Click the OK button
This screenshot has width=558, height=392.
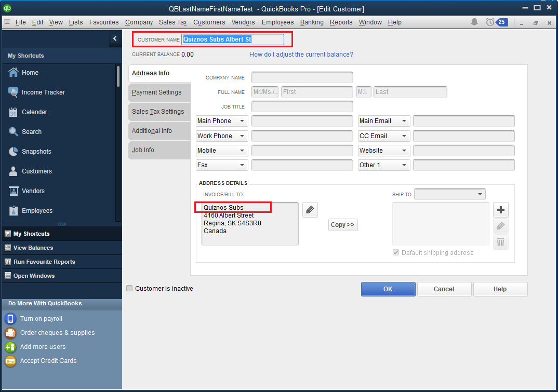click(388, 289)
